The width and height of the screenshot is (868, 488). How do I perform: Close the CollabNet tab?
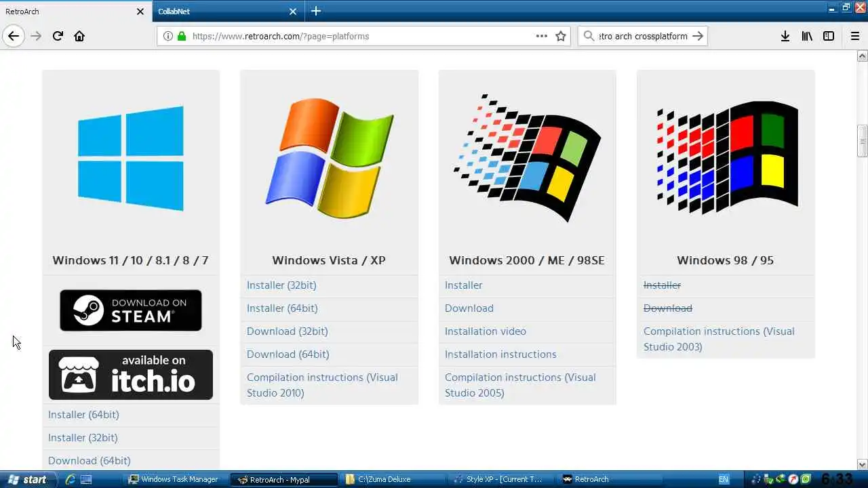coord(293,12)
